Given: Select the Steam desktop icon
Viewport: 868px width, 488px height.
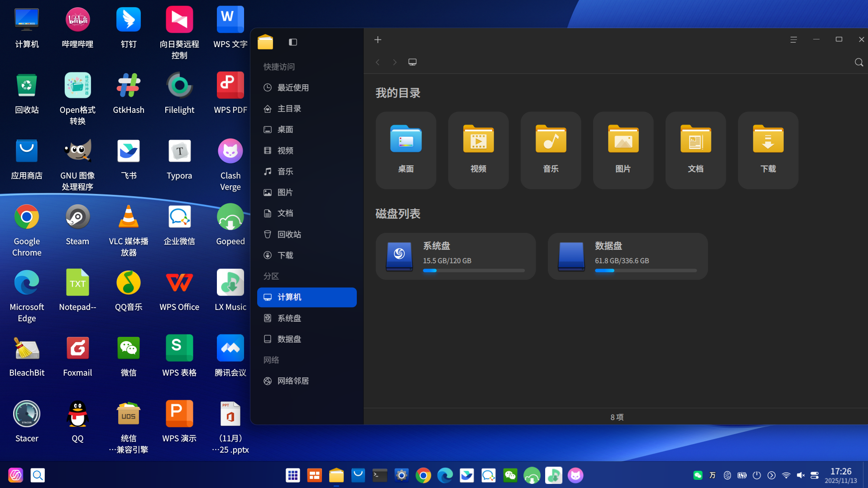Looking at the screenshot, I should pos(77,225).
